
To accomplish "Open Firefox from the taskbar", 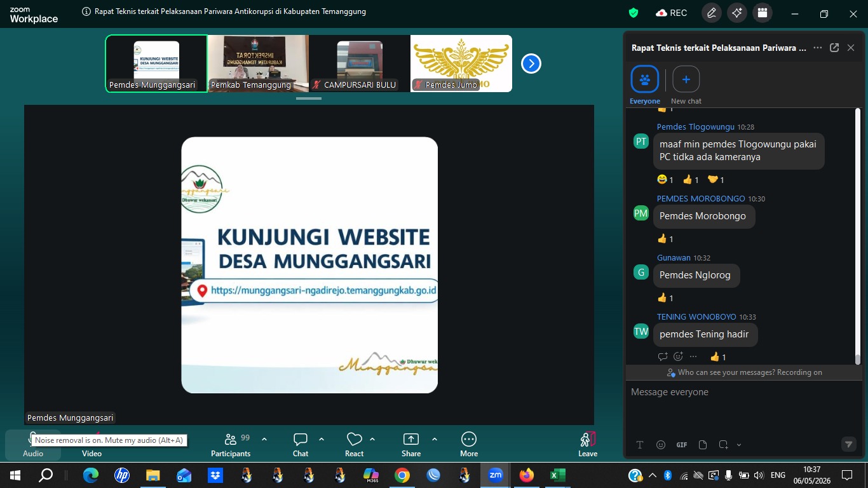I will point(526,475).
